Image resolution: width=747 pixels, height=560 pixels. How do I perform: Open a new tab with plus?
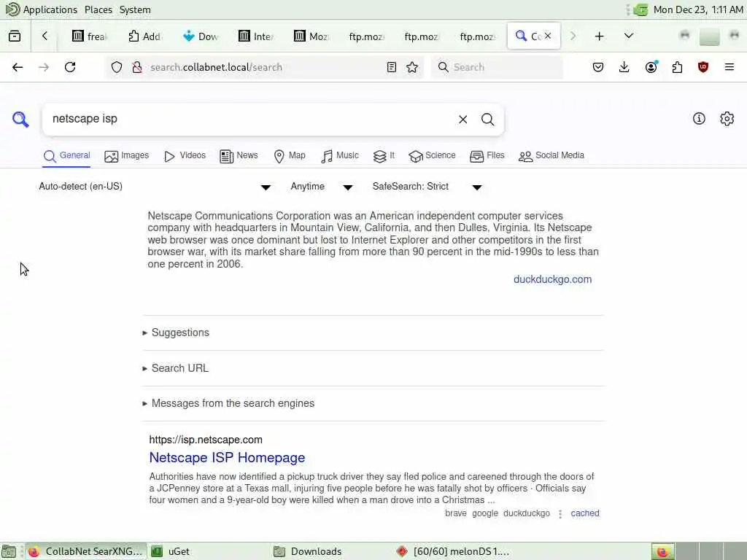(600, 36)
